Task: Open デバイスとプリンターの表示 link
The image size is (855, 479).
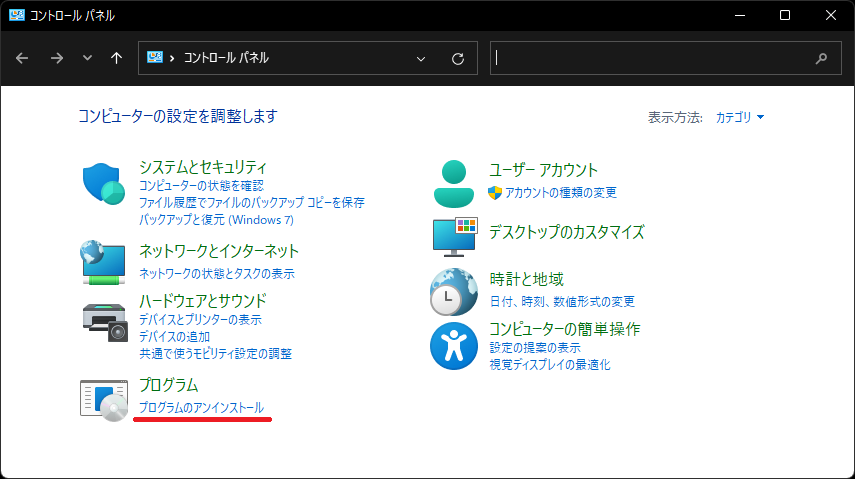Action: coord(200,320)
